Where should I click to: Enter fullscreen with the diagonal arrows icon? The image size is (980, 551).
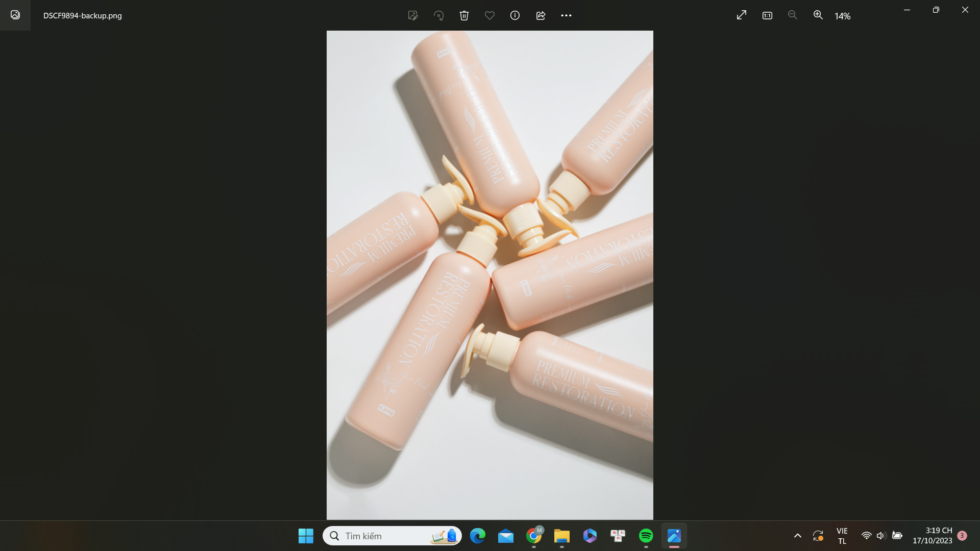coord(742,15)
